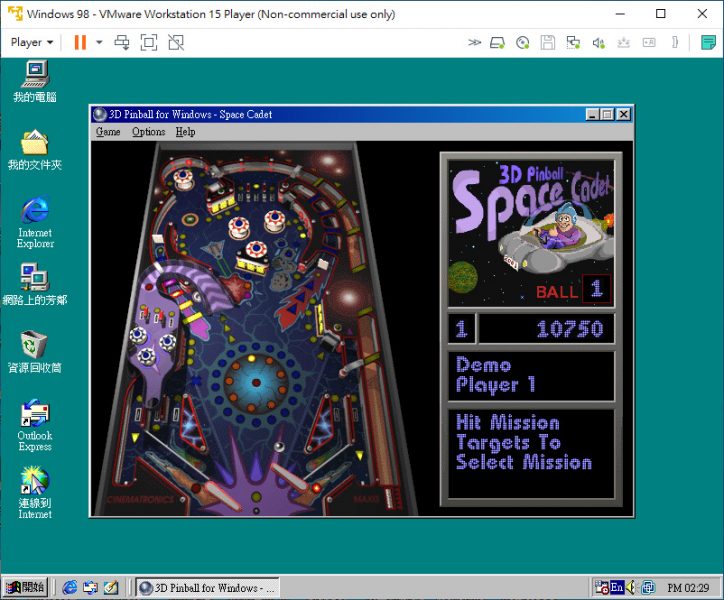Screen dimensions: 724x600
Task: Click the hard disk device icon
Action: (497, 43)
